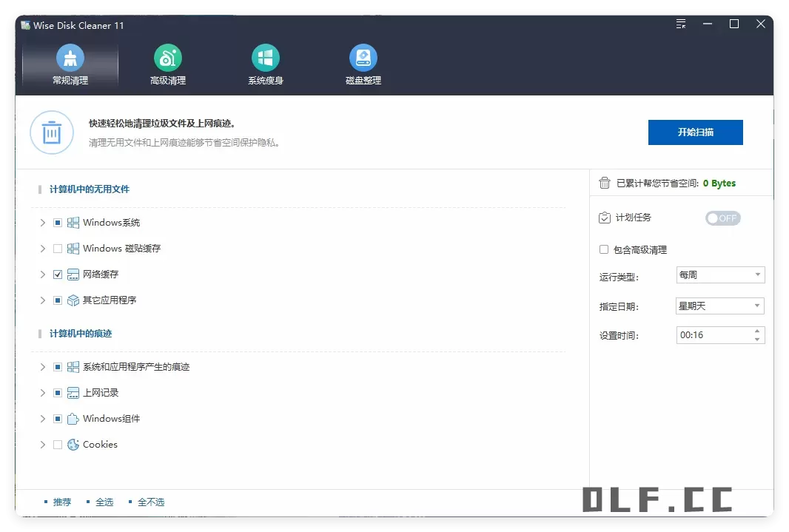The width and height of the screenshot is (789, 532).
Task: Check the Windows 磁贴缓存 checkbox
Action: (57, 248)
